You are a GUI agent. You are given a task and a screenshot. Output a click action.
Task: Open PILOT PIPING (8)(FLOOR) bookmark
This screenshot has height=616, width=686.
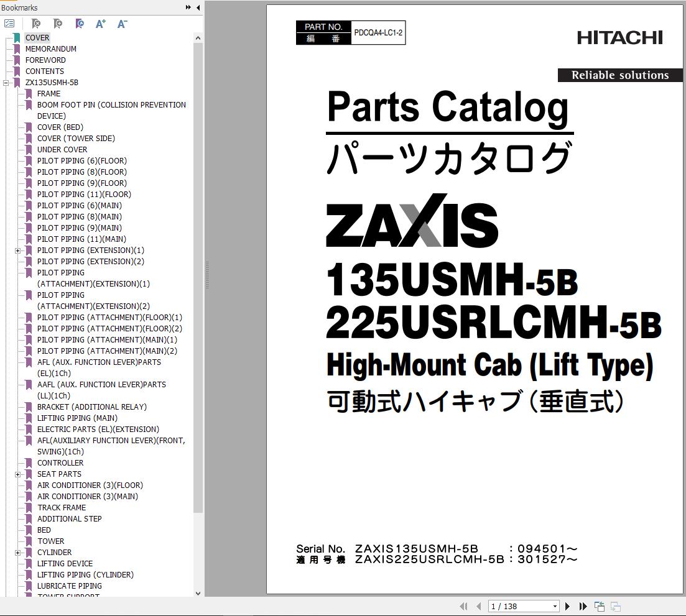[x=82, y=172]
